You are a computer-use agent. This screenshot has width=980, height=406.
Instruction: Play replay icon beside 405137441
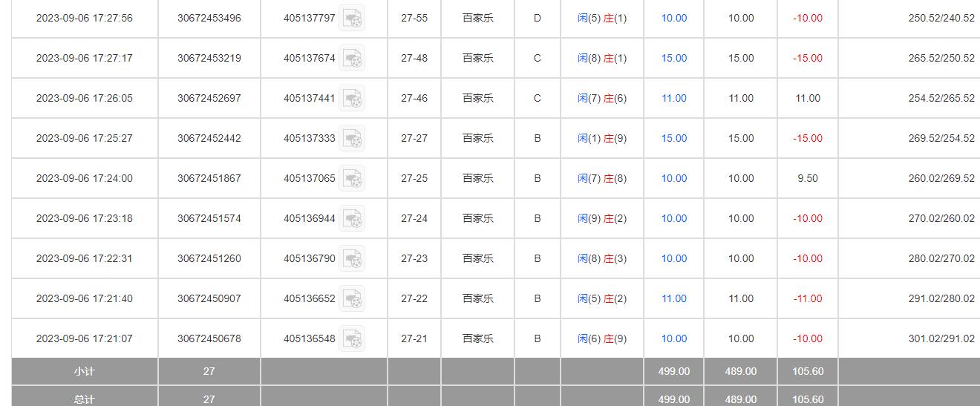pyautogui.click(x=352, y=98)
